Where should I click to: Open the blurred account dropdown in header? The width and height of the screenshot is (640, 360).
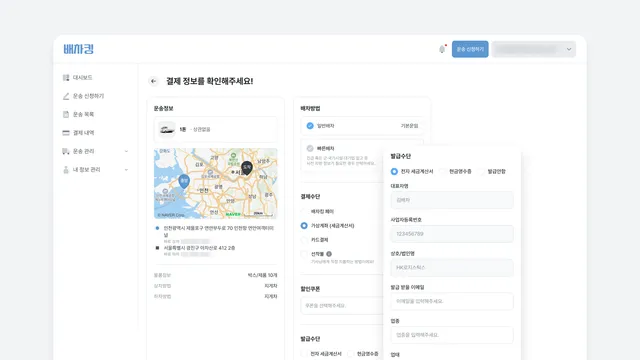click(x=533, y=49)
